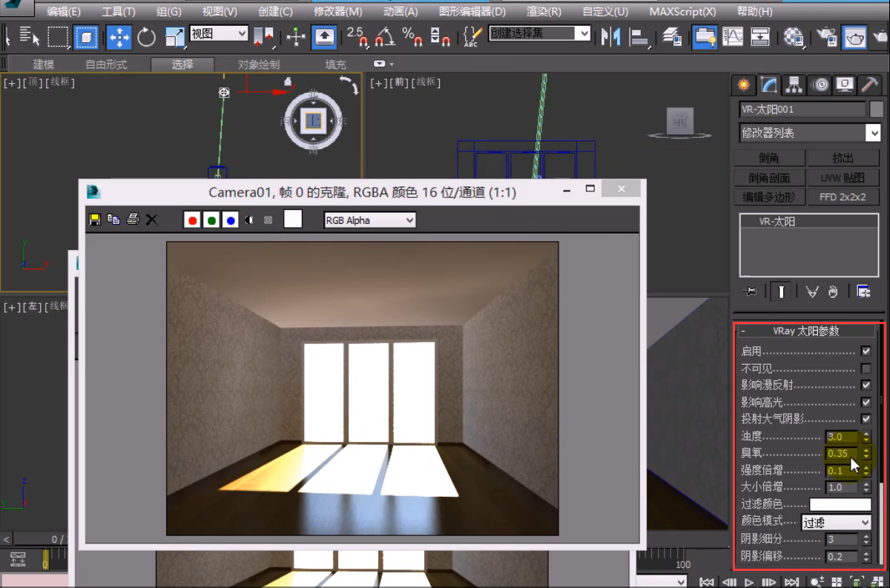Open the 颜色模式 dropdown
Viewport: 890px width, 588px height.
point(837,522)
